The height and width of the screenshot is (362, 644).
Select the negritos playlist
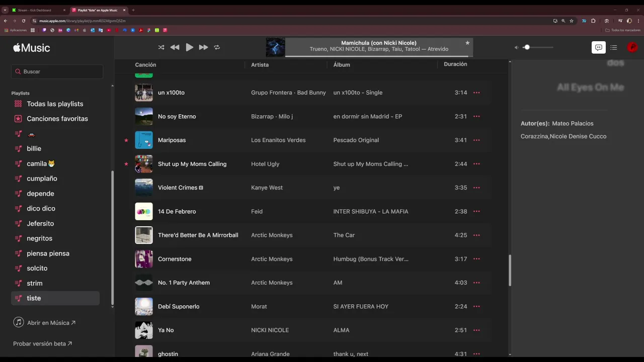55,238
